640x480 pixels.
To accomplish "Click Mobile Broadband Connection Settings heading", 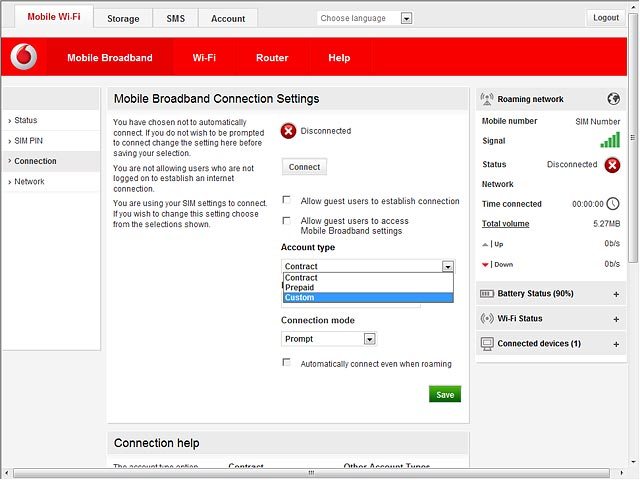I will click(x=216, y=99).
